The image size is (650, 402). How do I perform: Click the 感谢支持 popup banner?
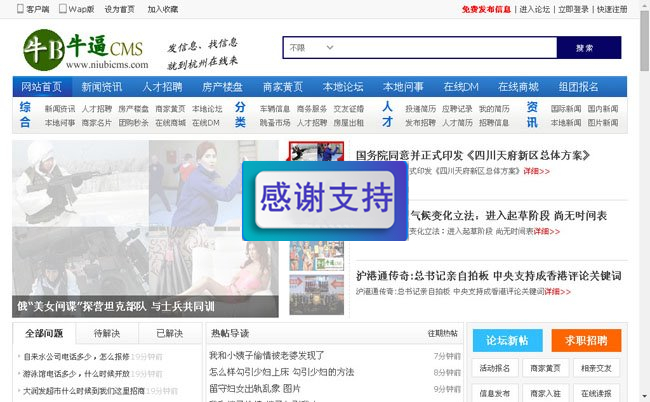[x=325, y=201]
